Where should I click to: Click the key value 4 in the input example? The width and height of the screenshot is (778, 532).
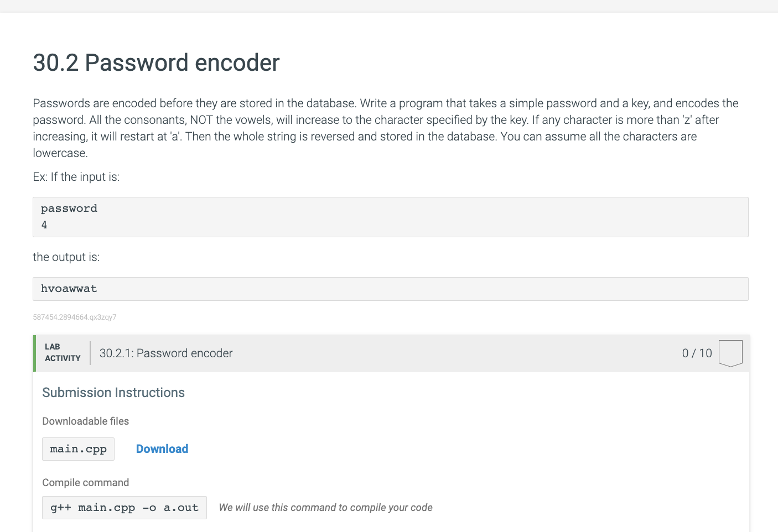pyautogui.click(x=44, y=225)
